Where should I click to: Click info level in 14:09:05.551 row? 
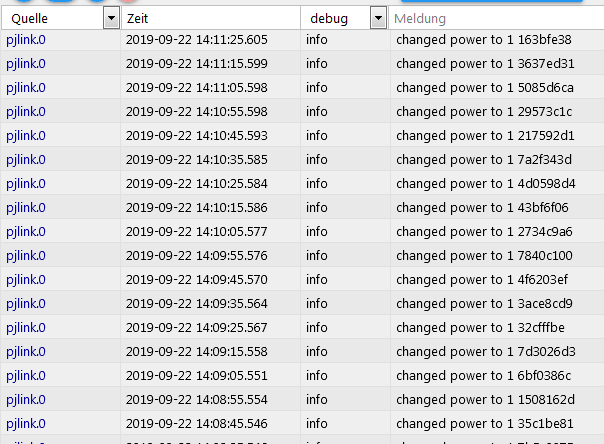tap(317, 375)
